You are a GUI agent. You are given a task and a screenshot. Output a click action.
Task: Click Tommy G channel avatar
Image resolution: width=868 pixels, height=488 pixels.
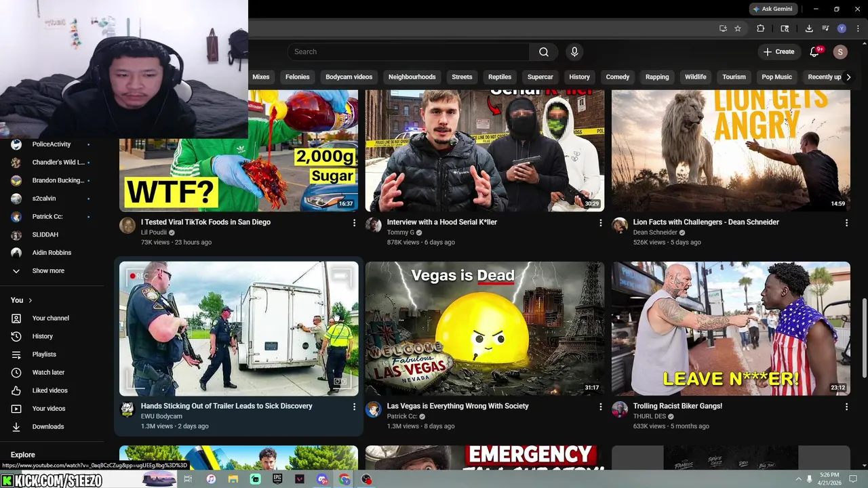point(374,225)
